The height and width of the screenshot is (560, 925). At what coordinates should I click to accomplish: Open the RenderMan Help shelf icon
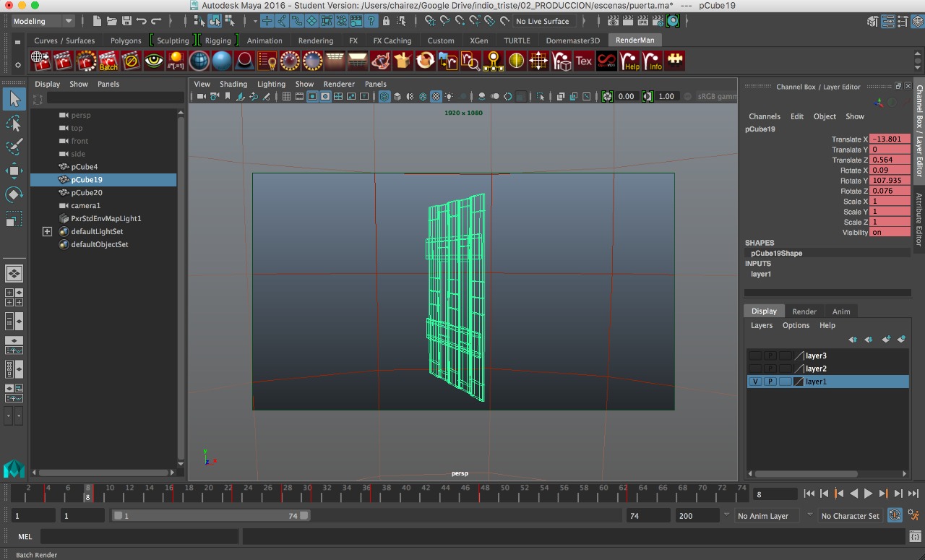[x=630, y=61]
